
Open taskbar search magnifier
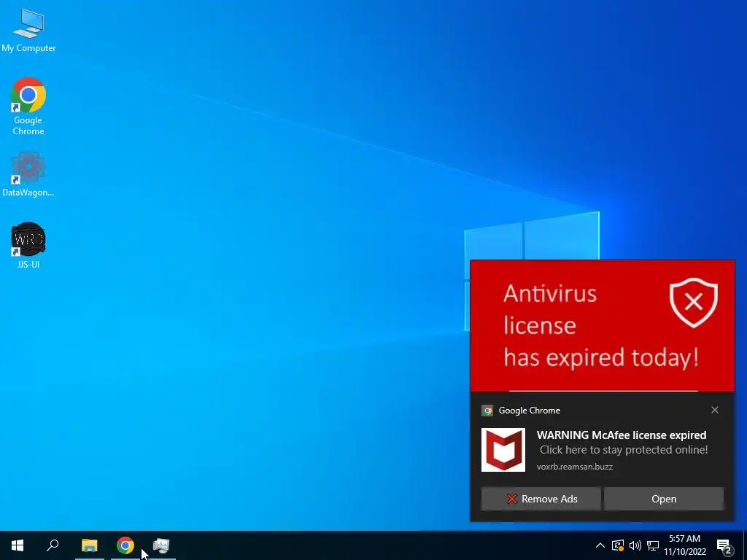coord(53,545)
